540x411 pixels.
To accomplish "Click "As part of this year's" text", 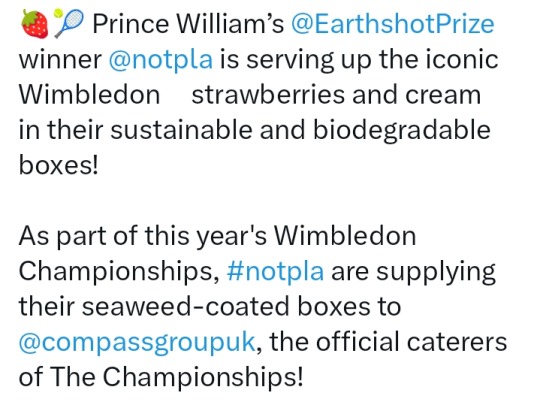I will tap(143, 236).
